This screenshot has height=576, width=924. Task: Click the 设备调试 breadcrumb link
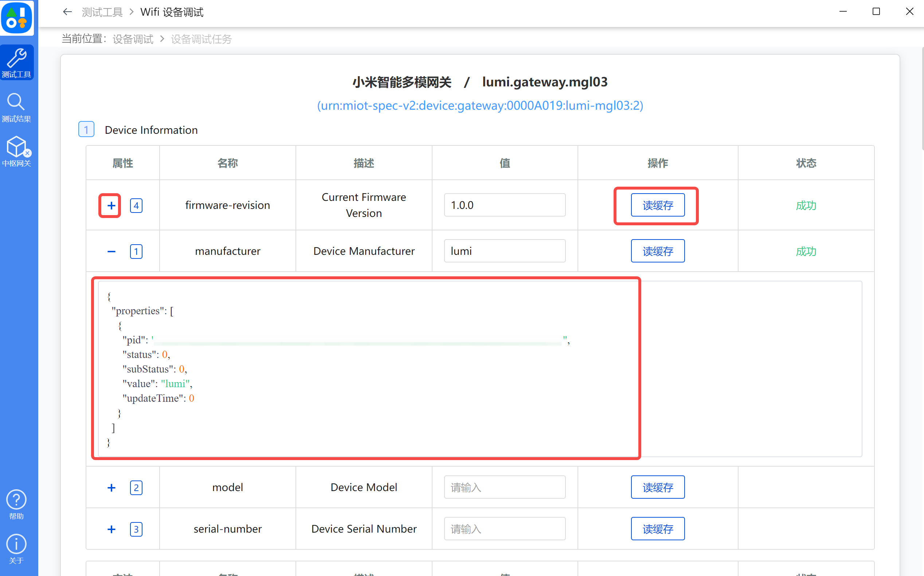(133, 39)
